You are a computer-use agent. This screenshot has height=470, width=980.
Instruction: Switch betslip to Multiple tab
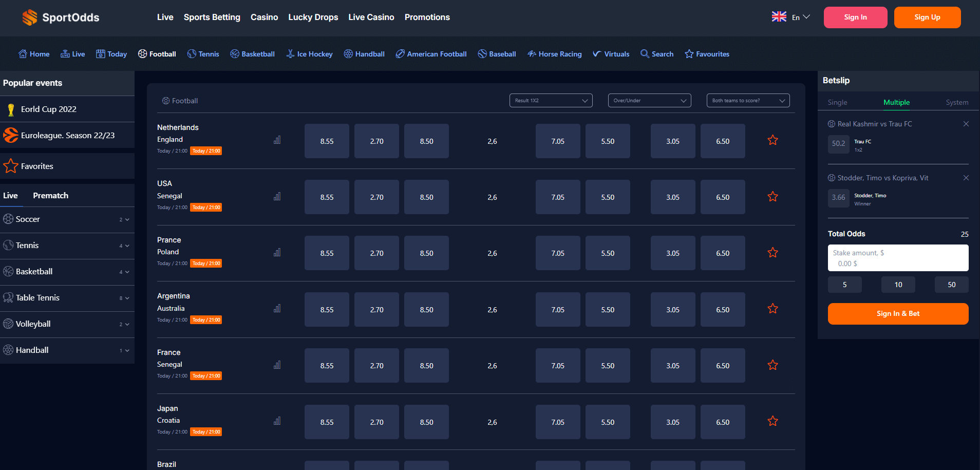click(x=896, y=102)
